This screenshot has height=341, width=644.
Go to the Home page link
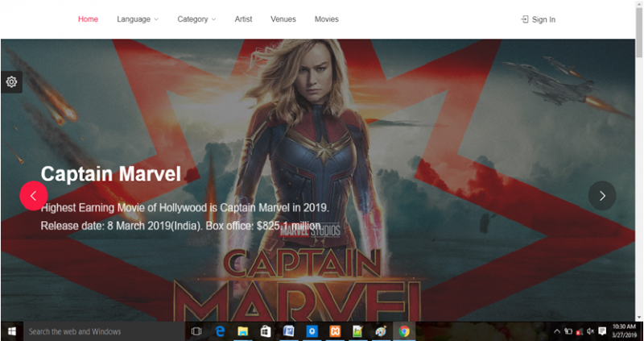[88, 19]
